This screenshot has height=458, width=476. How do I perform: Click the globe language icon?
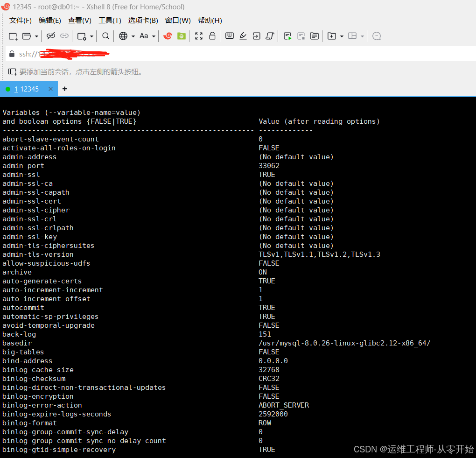click(x=124, y=36)
